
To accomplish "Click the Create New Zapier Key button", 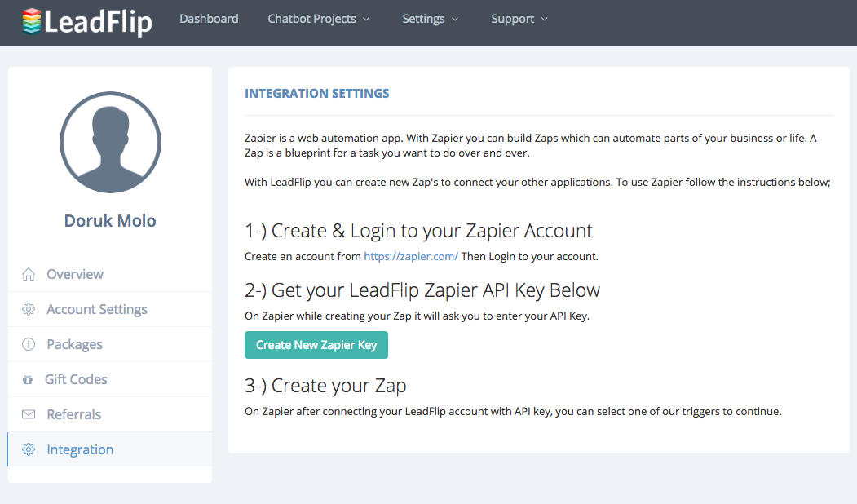I will point(316,345).
